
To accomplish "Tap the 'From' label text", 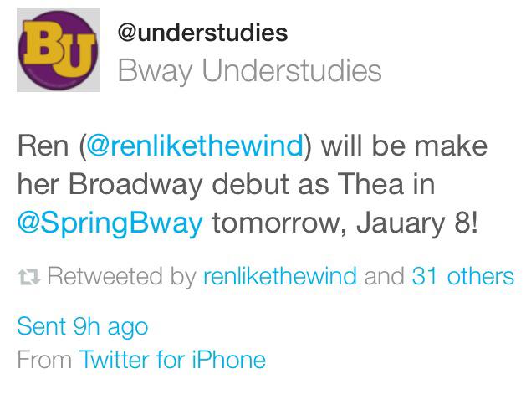I will pos(44,360).
